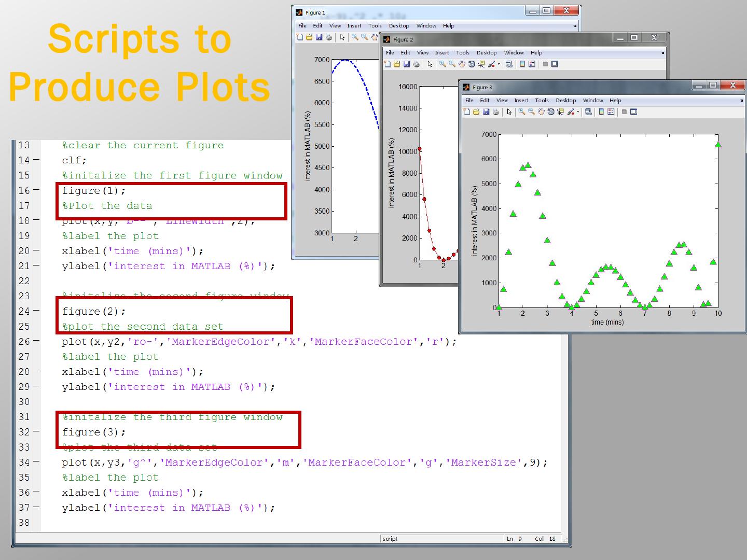Click Rotate 3D icon in Figure 3 toolbar
This screenshot has height=560, width=747.
point(550,112)
